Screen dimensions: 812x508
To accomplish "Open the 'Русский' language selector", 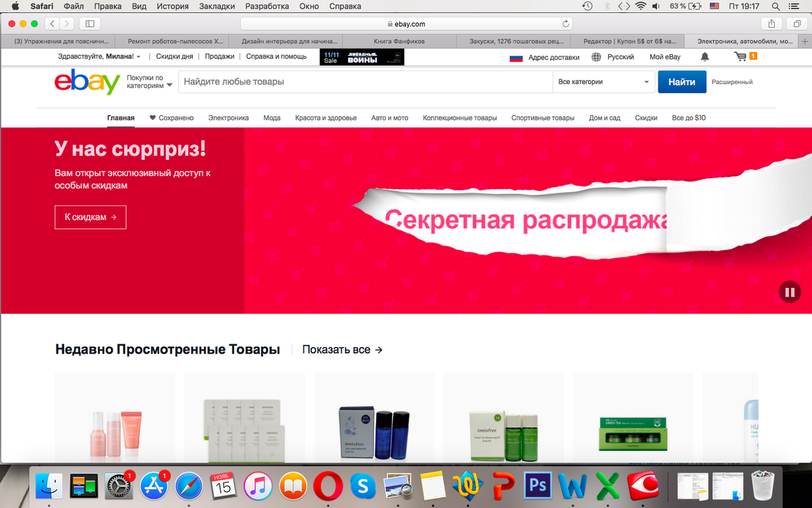I will [x=612, y=57].
